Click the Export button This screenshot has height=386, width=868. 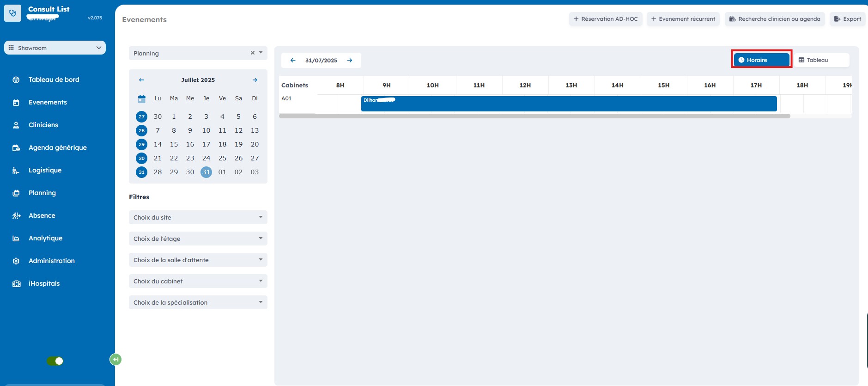pyautogui.click(x=847, y=19)
